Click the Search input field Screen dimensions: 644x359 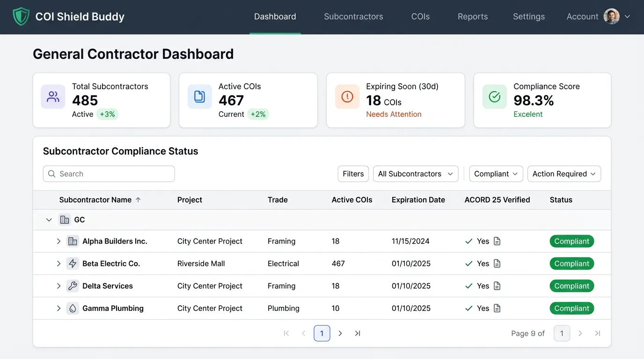pos(109,174)
